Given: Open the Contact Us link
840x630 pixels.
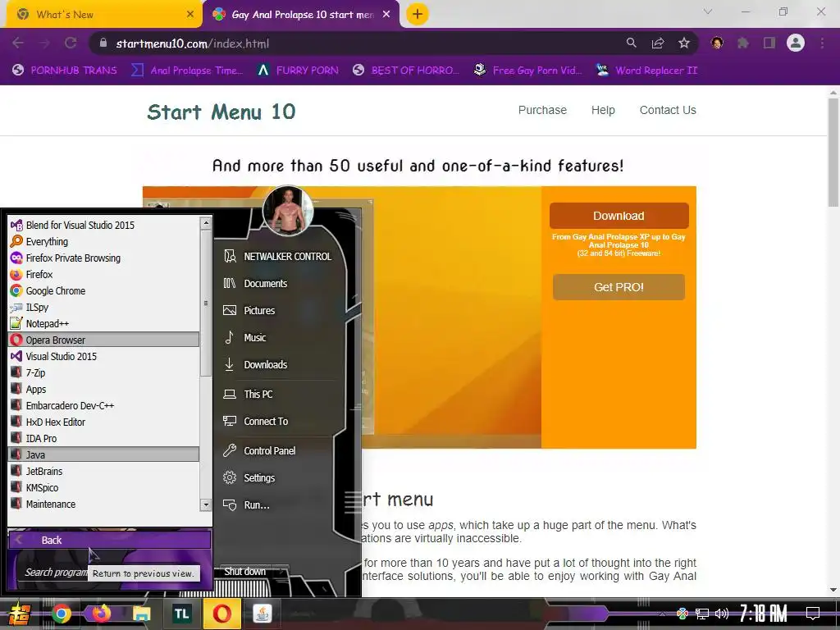Looking at the screenshot, I should (668, 110).
